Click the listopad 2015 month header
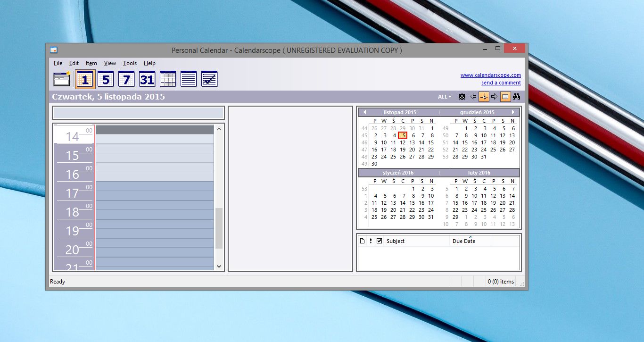Image resolution: width=644 pixels, height=342 pixels. [x=400, y=112]
